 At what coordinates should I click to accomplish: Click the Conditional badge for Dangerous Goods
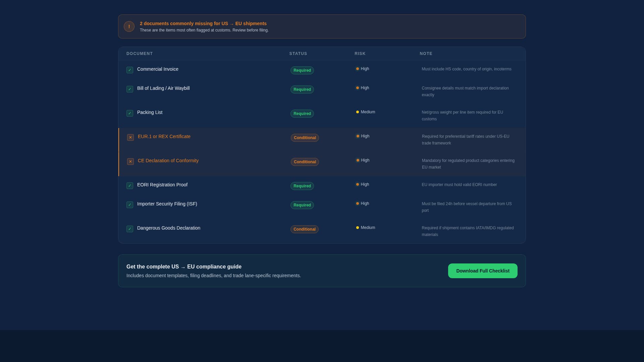coord(304,229)
